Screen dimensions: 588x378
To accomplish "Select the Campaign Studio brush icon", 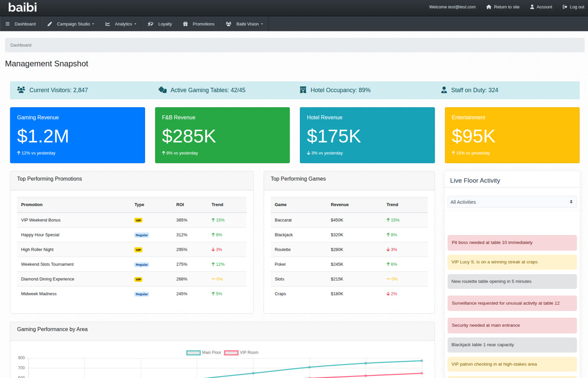I will [49, 24].
